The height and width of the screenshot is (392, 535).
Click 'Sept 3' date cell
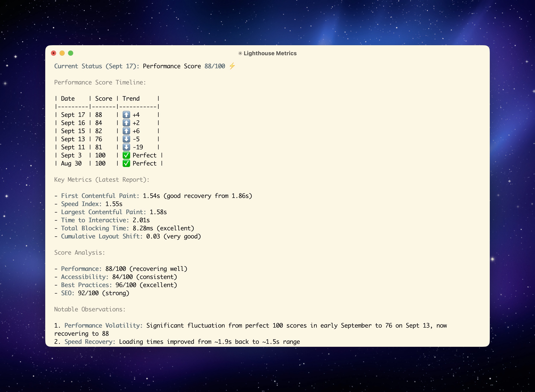tap(71, 155)
